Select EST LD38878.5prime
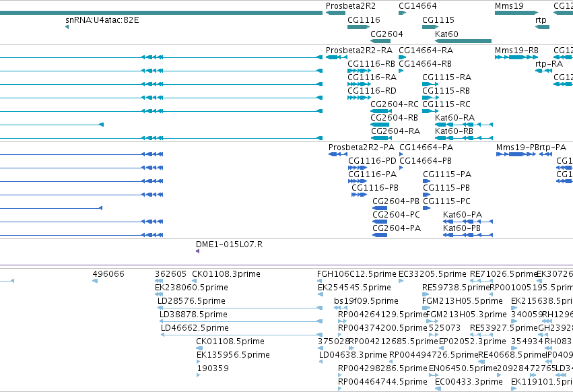The height and width of the screenshot is (392, 573). point(193,315)
